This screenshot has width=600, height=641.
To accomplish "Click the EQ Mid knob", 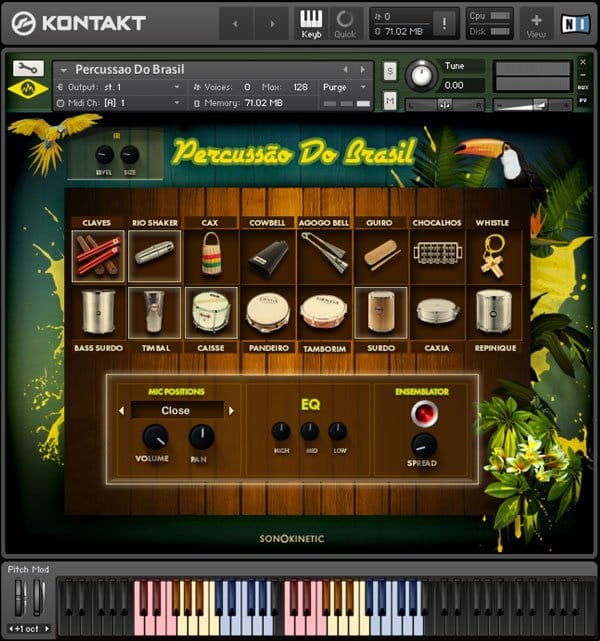I will (310, 431).
